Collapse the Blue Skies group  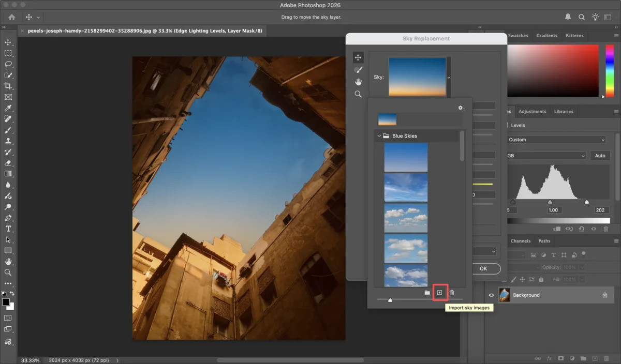[x=379, y=136]
